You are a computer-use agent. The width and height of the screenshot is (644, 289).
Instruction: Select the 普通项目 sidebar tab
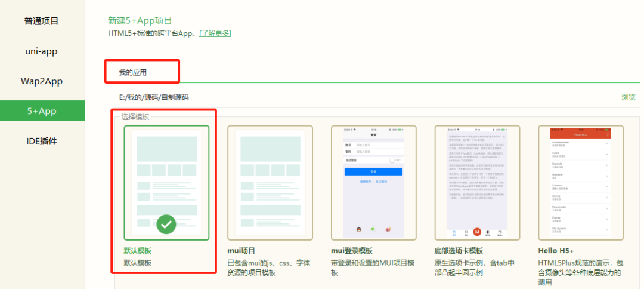click(41, 21)
